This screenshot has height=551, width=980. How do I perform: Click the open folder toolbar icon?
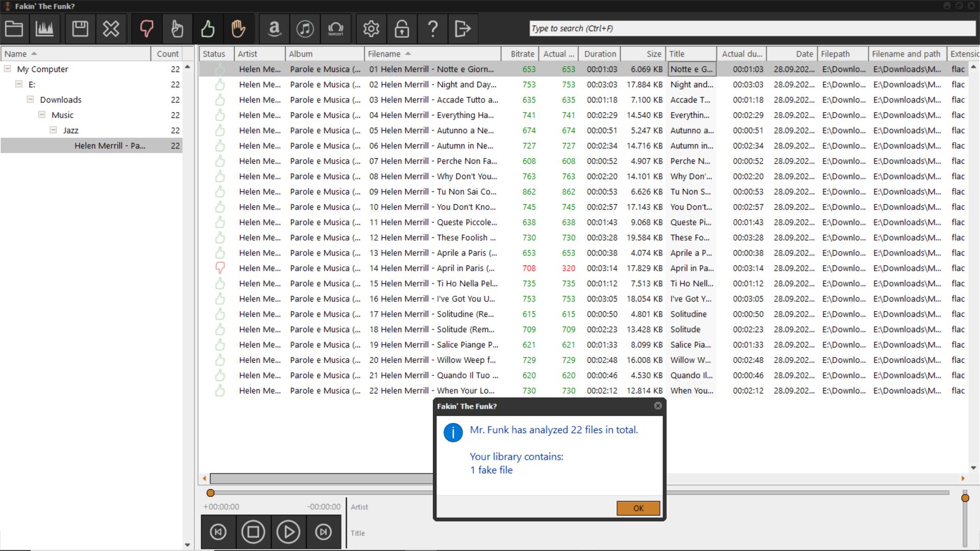pyautogui.click(x=14, y=29)
